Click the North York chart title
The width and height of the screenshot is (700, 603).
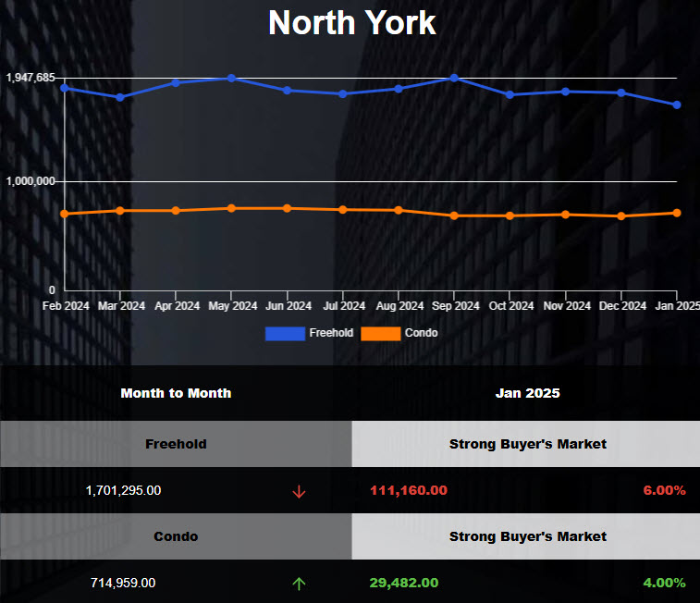[x=351, y=23]
